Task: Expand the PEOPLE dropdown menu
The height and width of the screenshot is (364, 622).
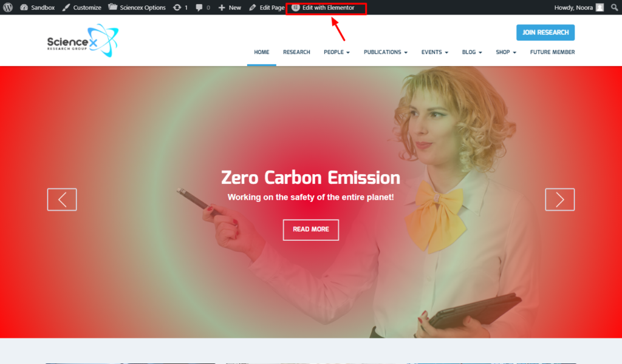Action: (337, 52)
